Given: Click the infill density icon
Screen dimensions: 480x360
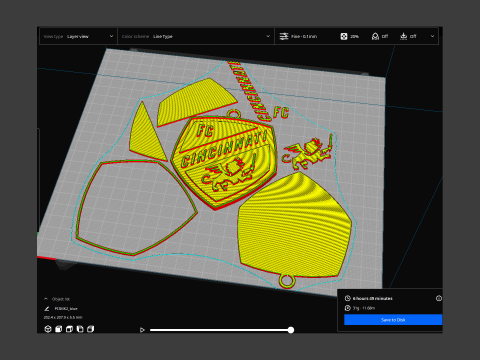Looking at the screenshot, I should 344,36.
